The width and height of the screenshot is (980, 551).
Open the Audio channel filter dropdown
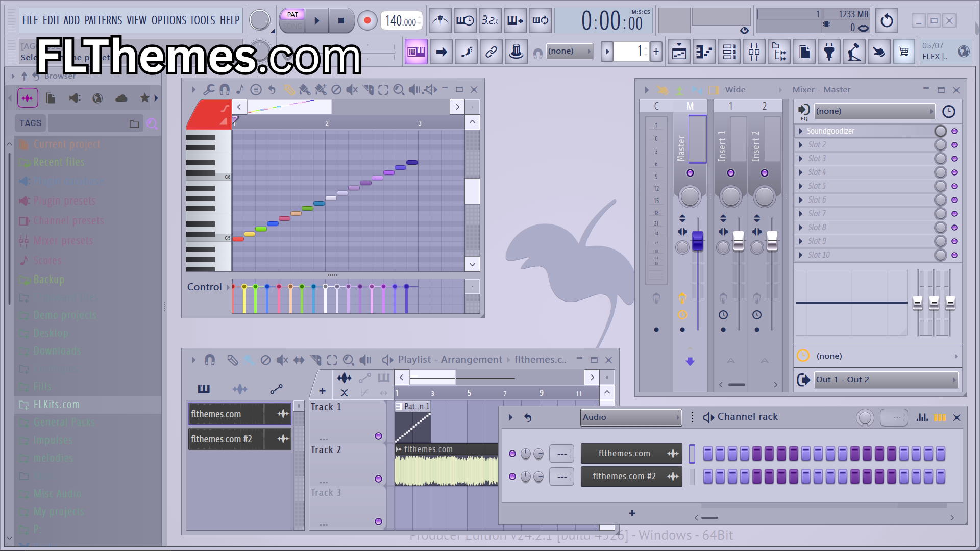point(631,417)
